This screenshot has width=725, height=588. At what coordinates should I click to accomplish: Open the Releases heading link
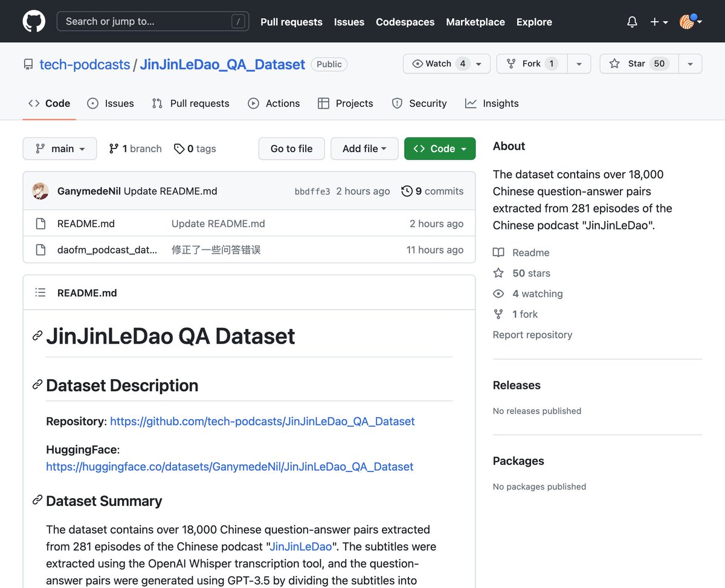(x=517, y=385)
